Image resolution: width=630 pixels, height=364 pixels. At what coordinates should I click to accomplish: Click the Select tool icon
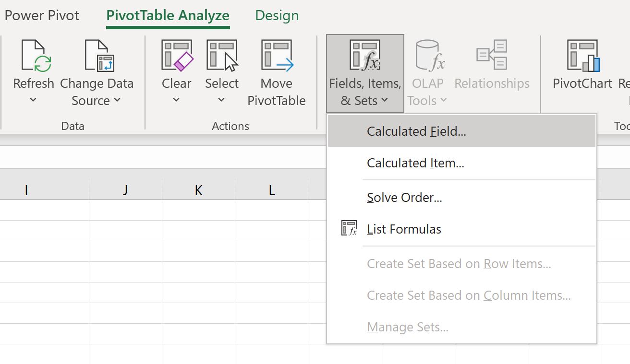tap(221, 55)
